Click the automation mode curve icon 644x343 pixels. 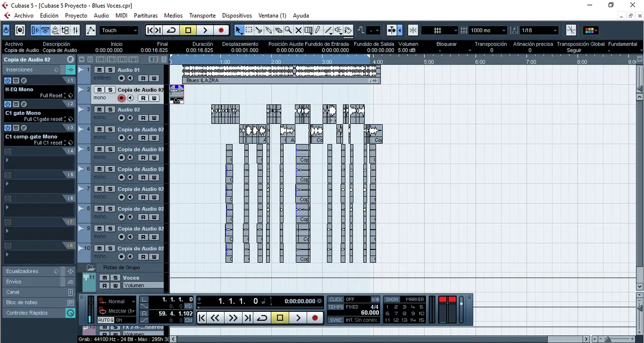[91, 30]
